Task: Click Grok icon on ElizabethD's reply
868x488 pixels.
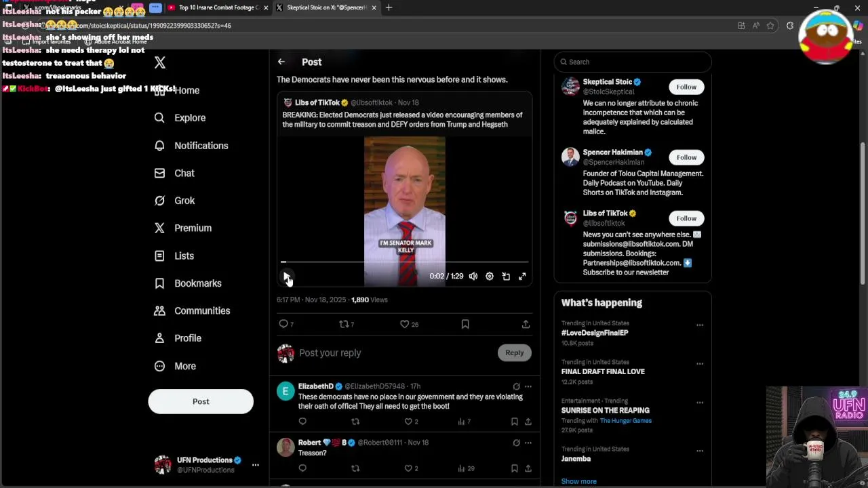Action: (x=516, y=386)
